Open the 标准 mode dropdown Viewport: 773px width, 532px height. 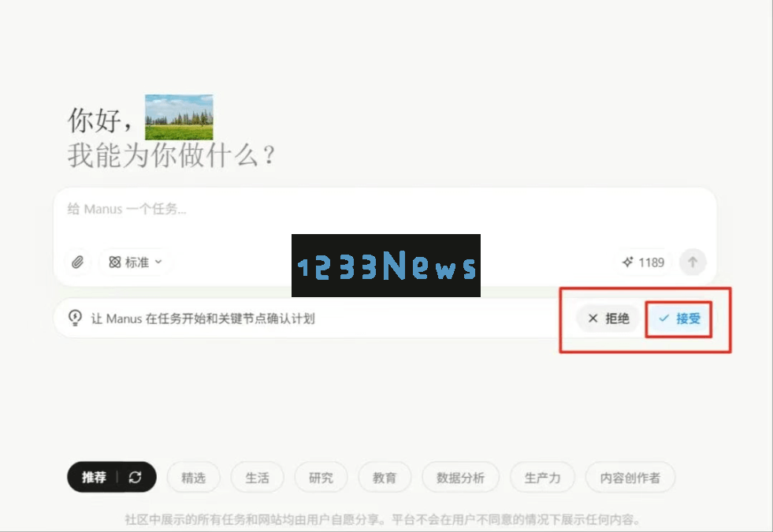click(136, 262)
